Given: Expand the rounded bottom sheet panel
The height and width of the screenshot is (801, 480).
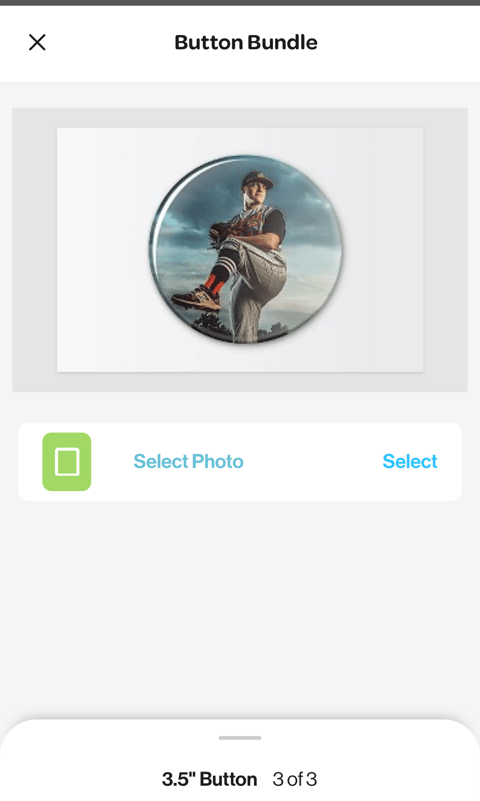Looking at the screenshot, I should coord(240,760).
